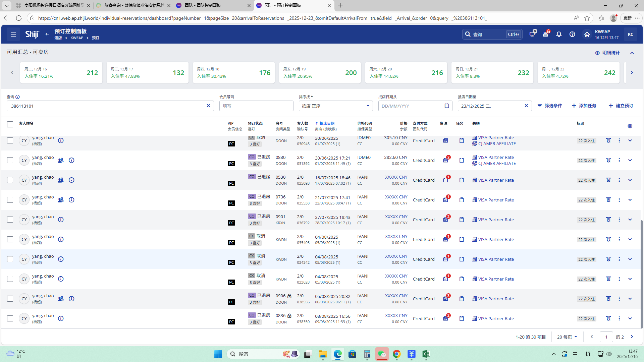
Task: Tick the checkbox for room 0901 reservation
Action: coord(10,220)
